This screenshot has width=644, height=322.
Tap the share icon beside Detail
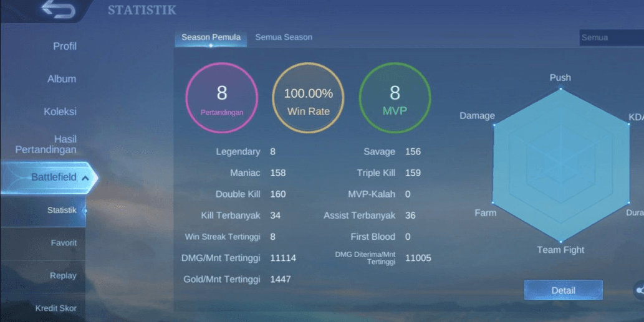click(639, 290)
